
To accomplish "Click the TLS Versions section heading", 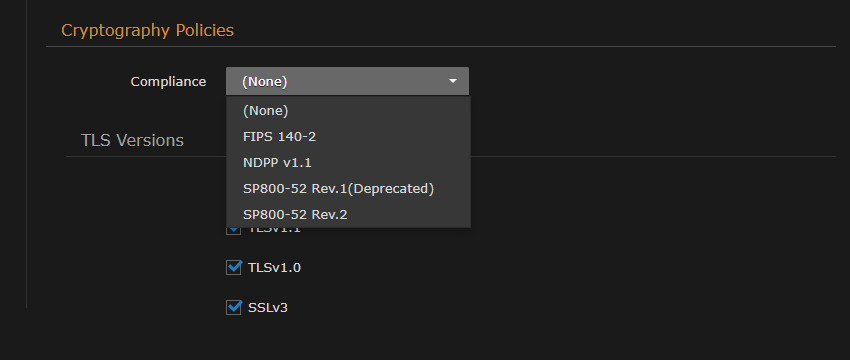I will 132,140.
